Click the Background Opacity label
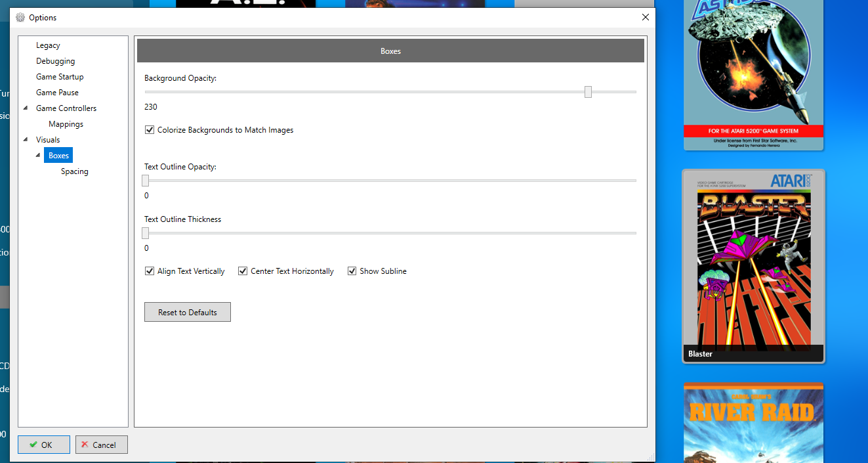Image resolution: width=868 pixels, height=463 pixels. tap(180, 78)
